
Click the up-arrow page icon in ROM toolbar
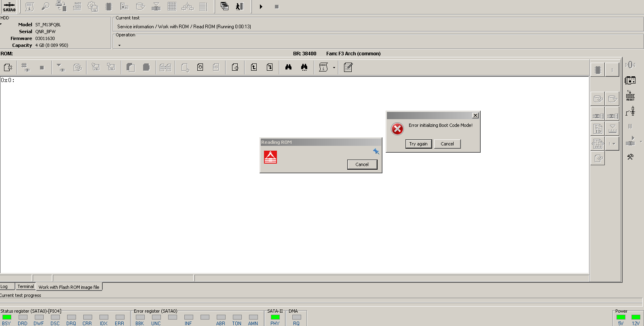coord(254,67)
